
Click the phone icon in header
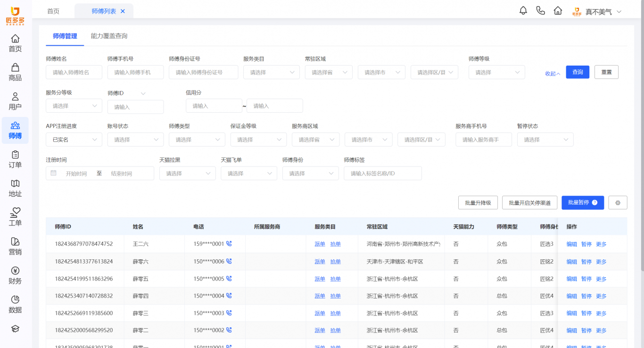[x=541, y=11]
